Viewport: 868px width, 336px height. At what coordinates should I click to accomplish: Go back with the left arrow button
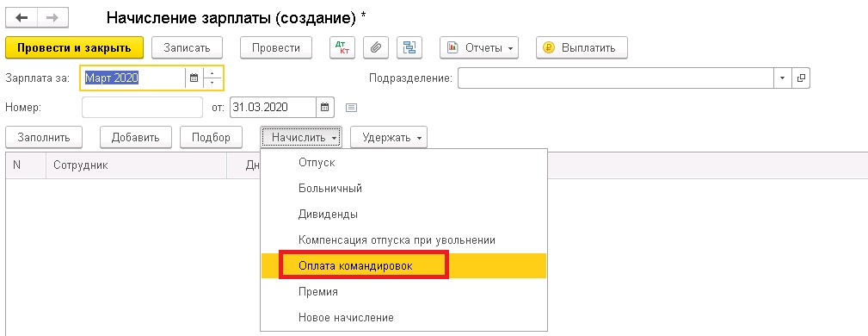click(22, 18)
